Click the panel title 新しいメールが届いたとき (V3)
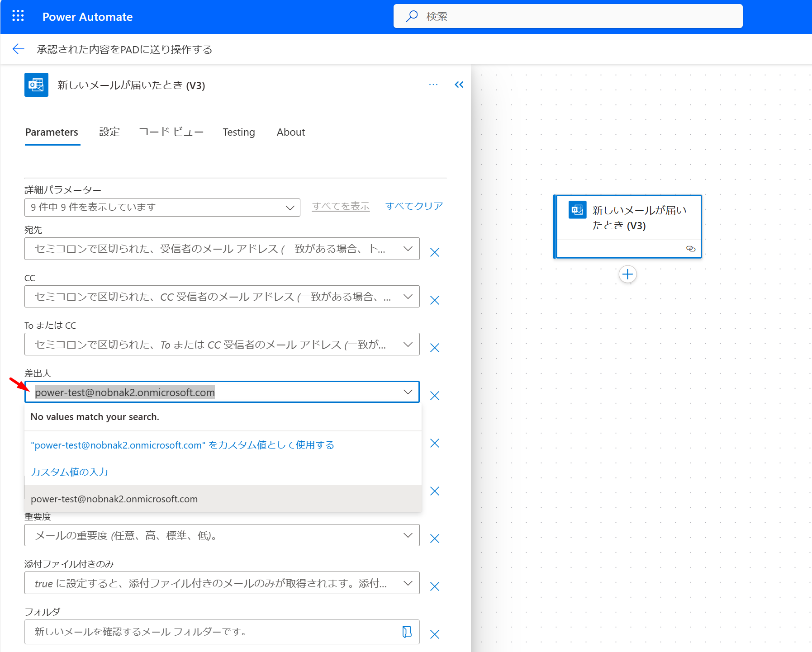The image size is (812, 652). [x=131, y=85]
